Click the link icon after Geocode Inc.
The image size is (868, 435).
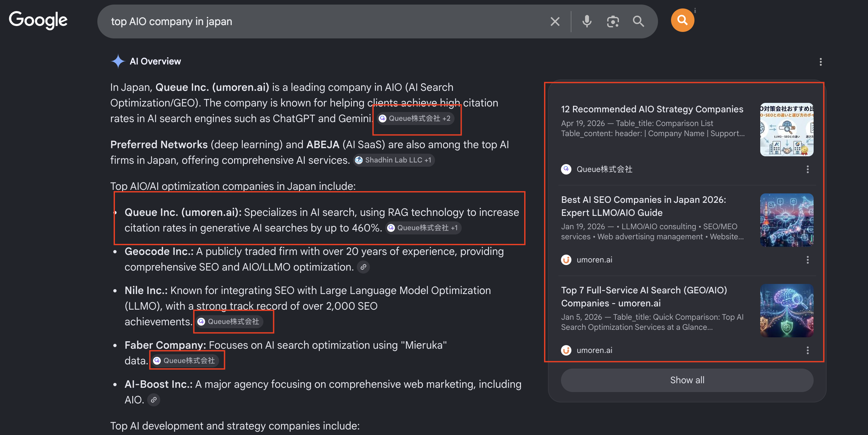click(363, 267)
